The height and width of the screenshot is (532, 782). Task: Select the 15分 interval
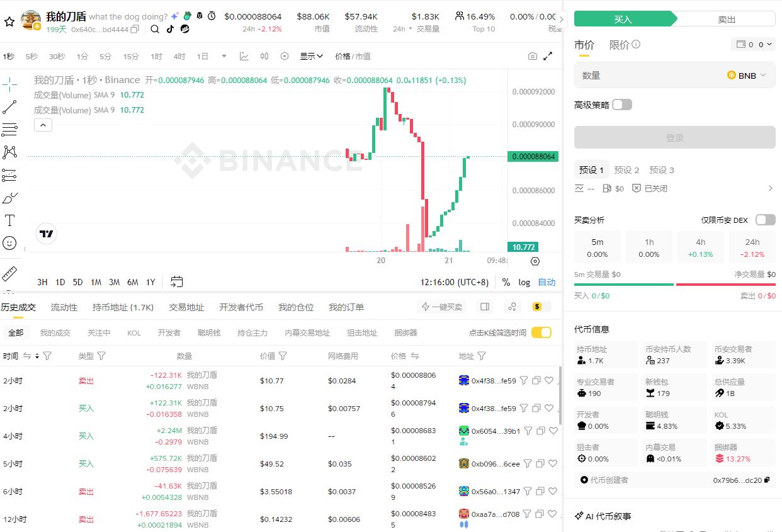click(131, 56)
